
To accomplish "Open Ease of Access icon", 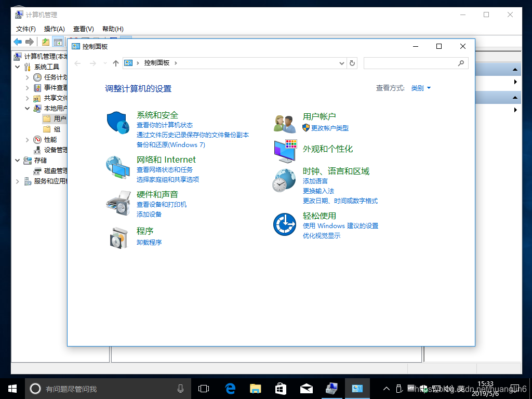I will pos(285,224).
